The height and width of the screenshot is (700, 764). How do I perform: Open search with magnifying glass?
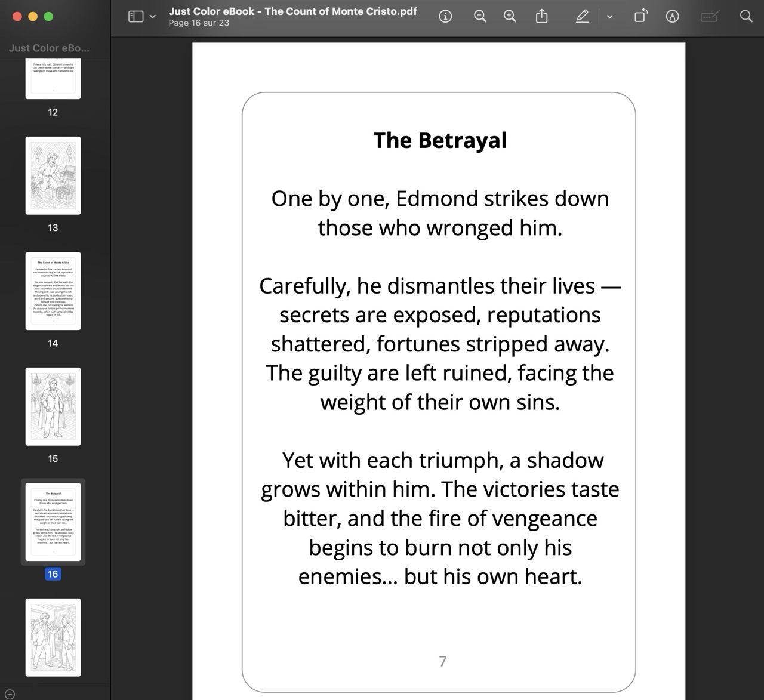click(x=746, y=17)
